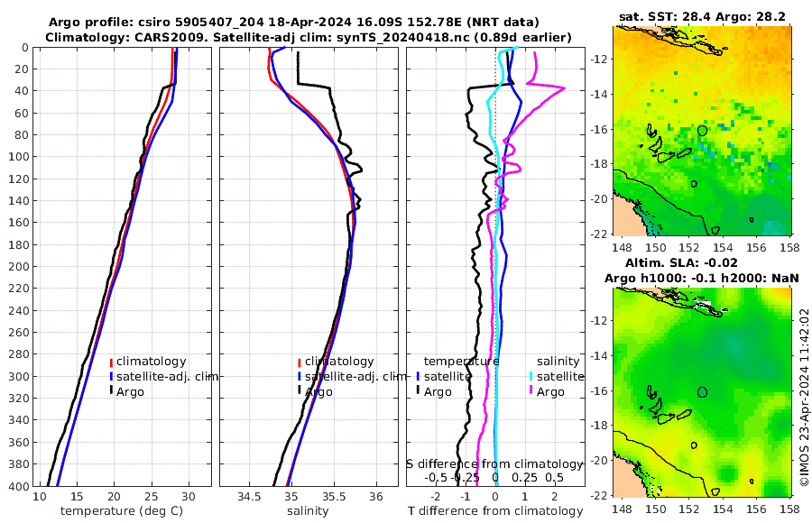
Task: Click the '100' depth tick label
Action: tap(19, 157)
